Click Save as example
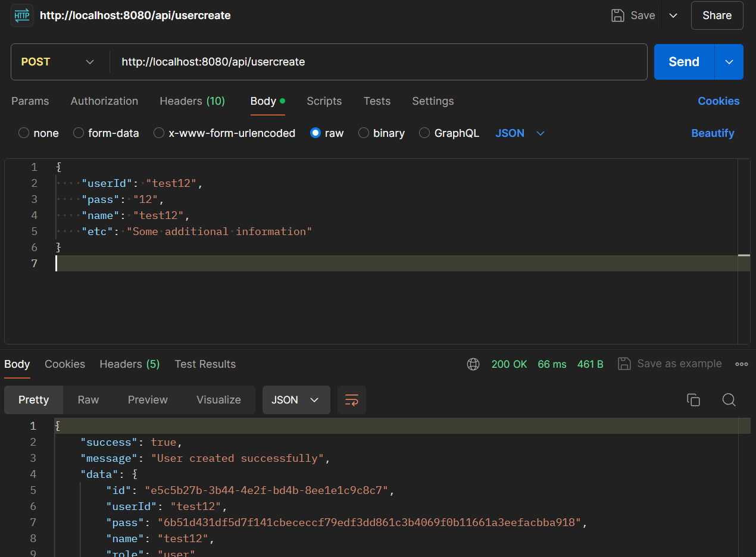This screenshot has width=756, height=557. (x=670, y=364)
